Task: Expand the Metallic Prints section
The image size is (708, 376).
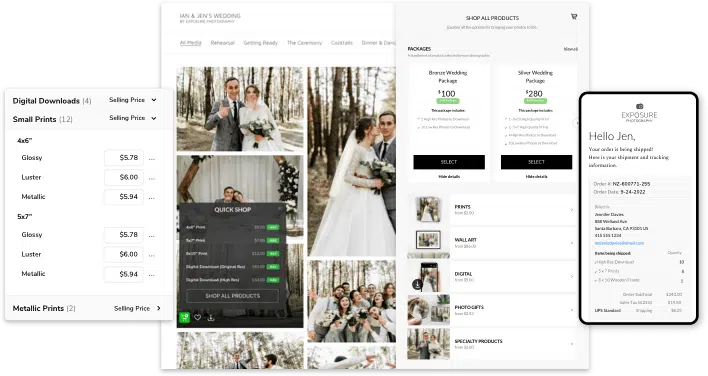Action: pos(158,308)
